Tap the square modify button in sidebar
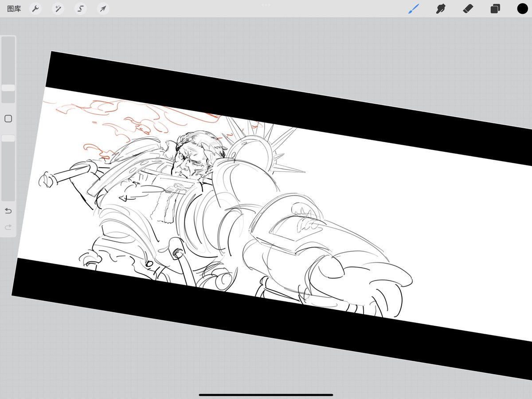Image resolution: width=532 pixels, height=399 pixels. click(x=8, y=119)
